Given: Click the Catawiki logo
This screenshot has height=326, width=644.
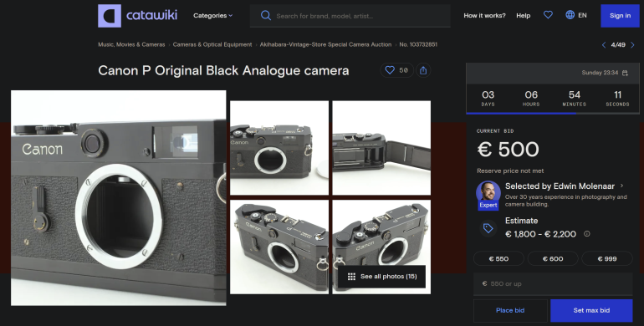Looking at the screenshot, I should [138, 16].
